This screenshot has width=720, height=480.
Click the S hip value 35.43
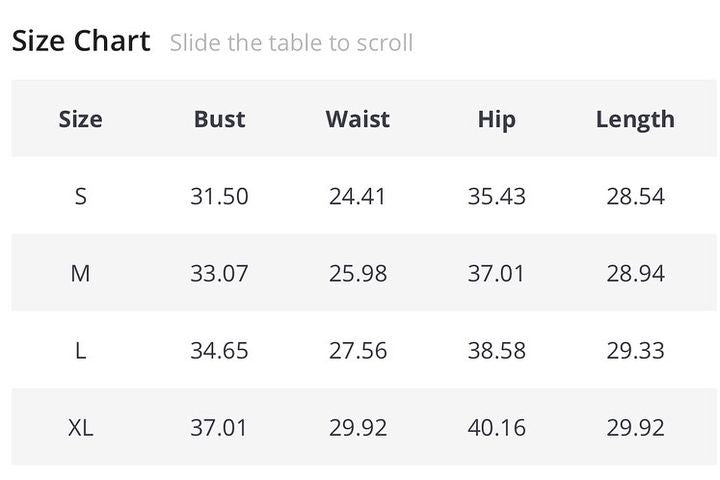coord(496,196)
